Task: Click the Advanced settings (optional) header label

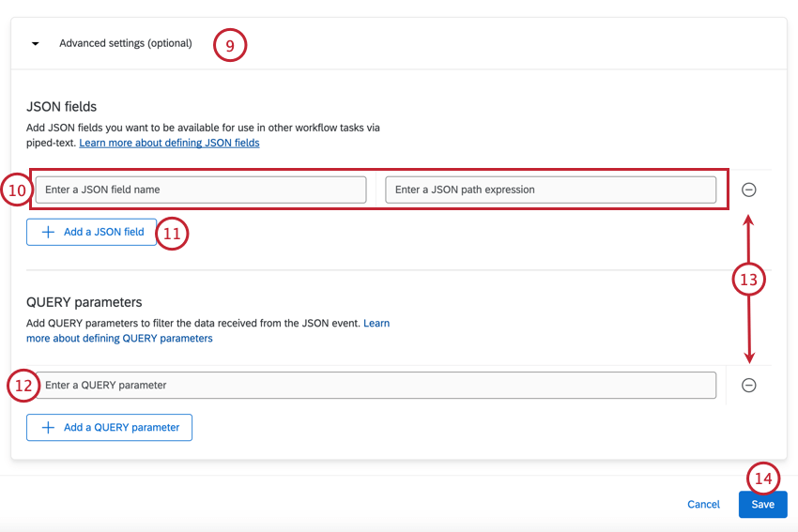Action: coord(125,43)
